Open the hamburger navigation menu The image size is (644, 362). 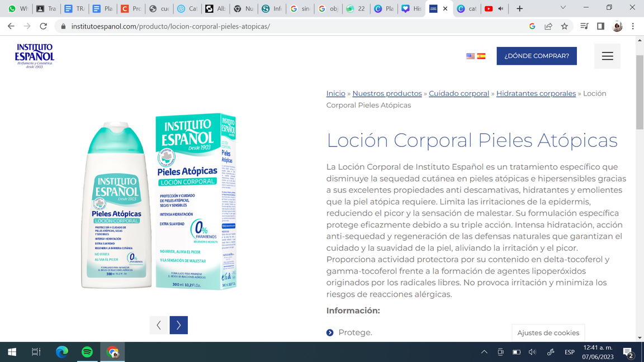(x=608, y=56)
